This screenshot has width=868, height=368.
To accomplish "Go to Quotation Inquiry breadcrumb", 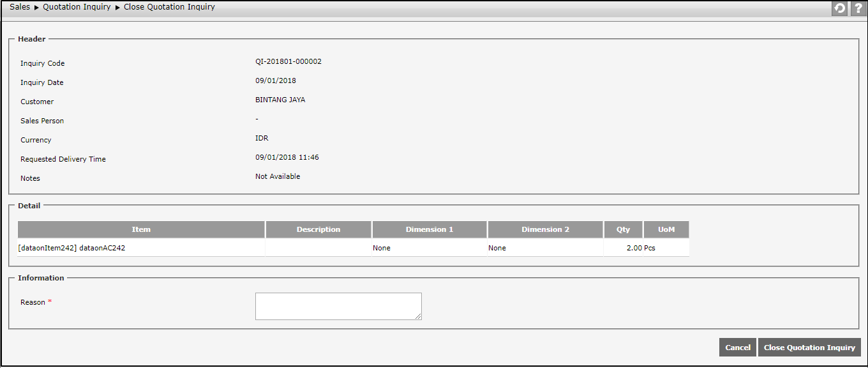I will (x=77, y=7).
